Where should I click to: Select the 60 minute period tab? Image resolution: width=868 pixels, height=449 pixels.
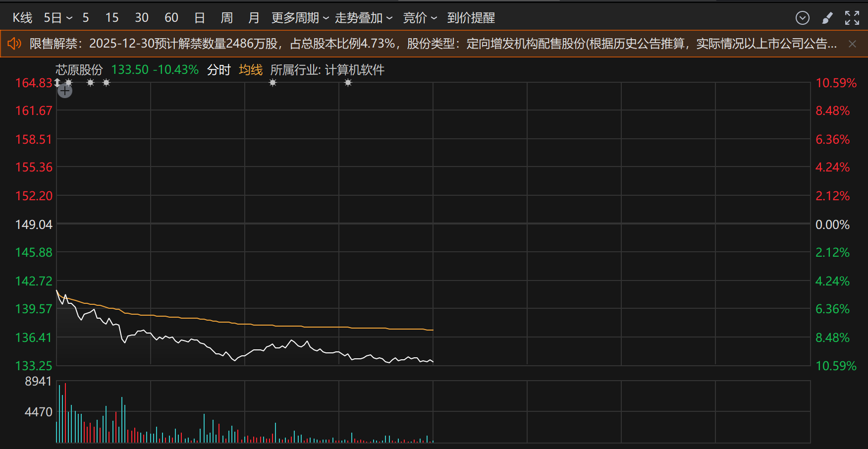(171, 18)
